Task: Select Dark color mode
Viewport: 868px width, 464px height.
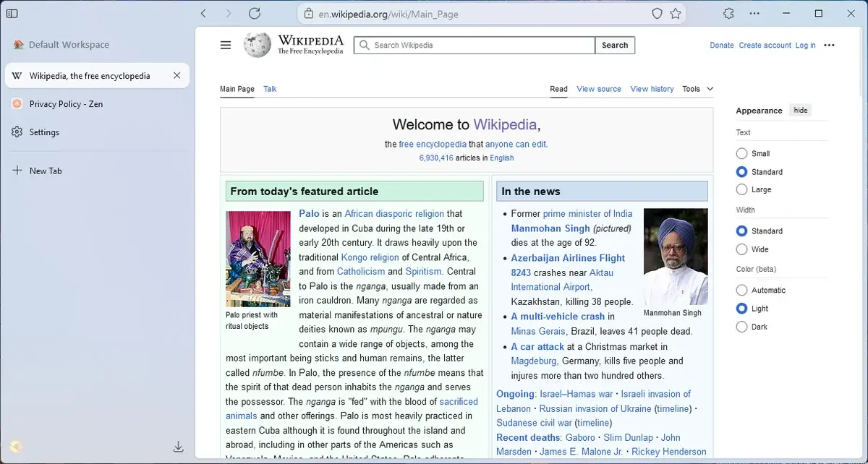Action: (x=741, y=327)
